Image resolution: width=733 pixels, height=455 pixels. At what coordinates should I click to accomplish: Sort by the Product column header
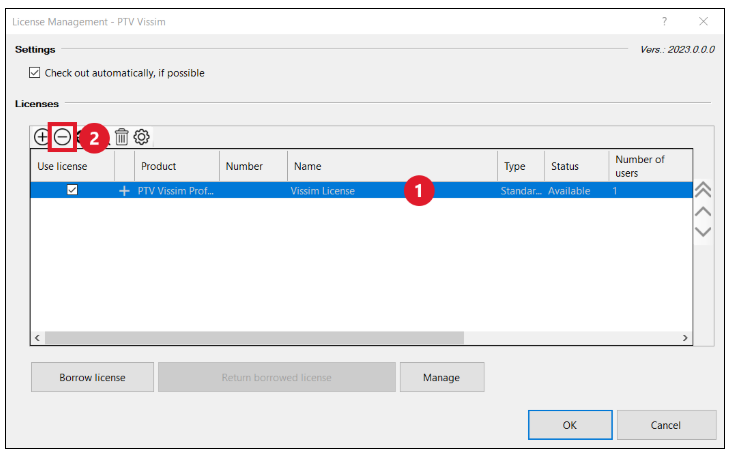pyautogui.click(x=177, y=166)
